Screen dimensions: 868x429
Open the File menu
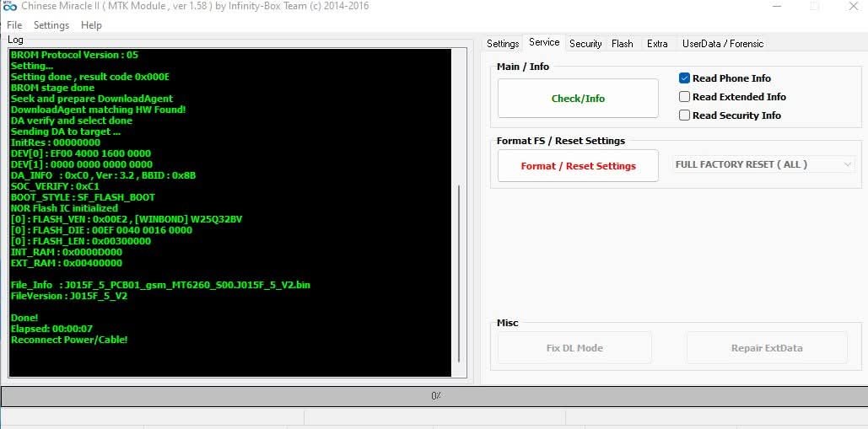pyautogui.click(x=14, y=25)
